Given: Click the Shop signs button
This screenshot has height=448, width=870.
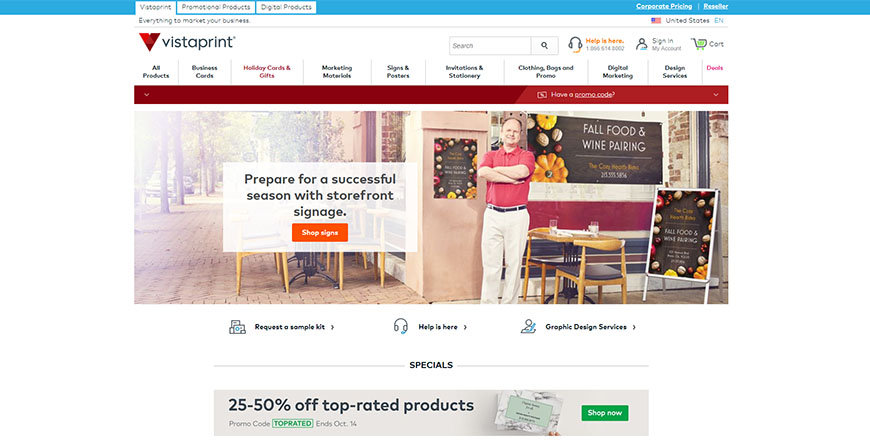Looking at the screenshot, I should point(320,233).
